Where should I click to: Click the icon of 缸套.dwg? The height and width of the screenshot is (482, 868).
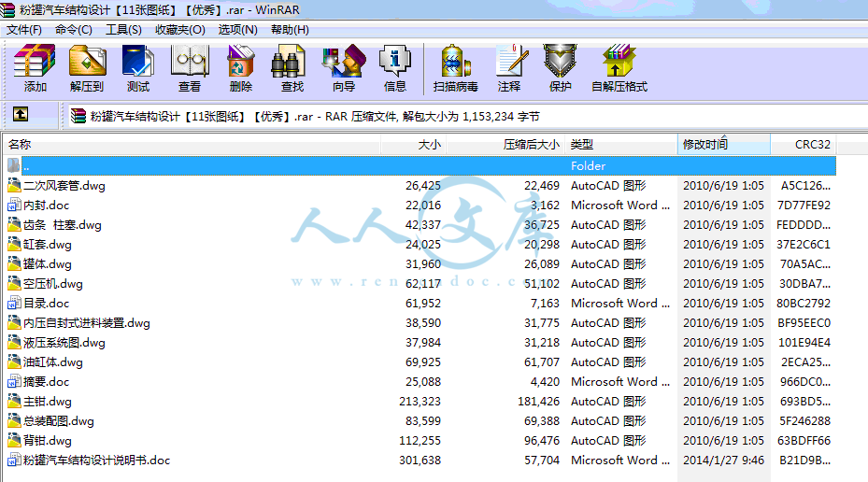(x=14, y=244)
